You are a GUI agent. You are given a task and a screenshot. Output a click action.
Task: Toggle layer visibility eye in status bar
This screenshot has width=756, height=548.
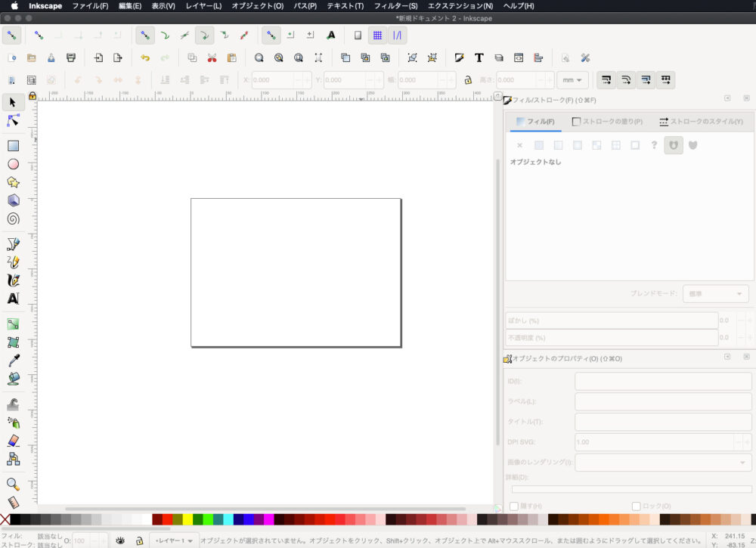119,540
